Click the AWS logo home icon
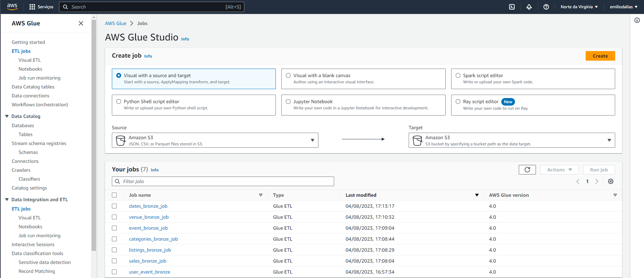Viewport: 644px width, 278px height. (12, 7)
